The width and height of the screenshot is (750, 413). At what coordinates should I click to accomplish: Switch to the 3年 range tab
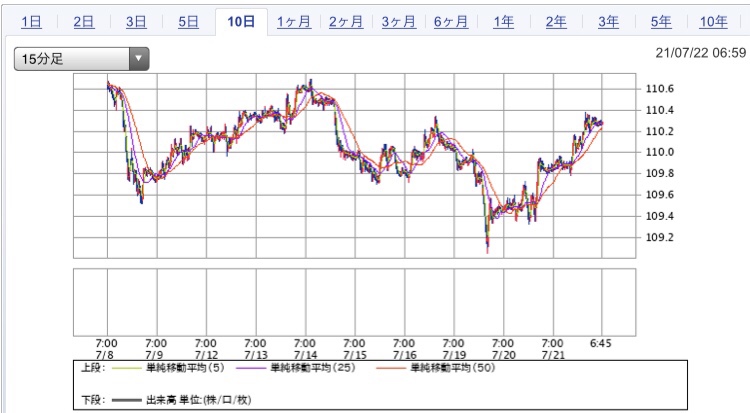pyautogui.click(x=608, y=22)
